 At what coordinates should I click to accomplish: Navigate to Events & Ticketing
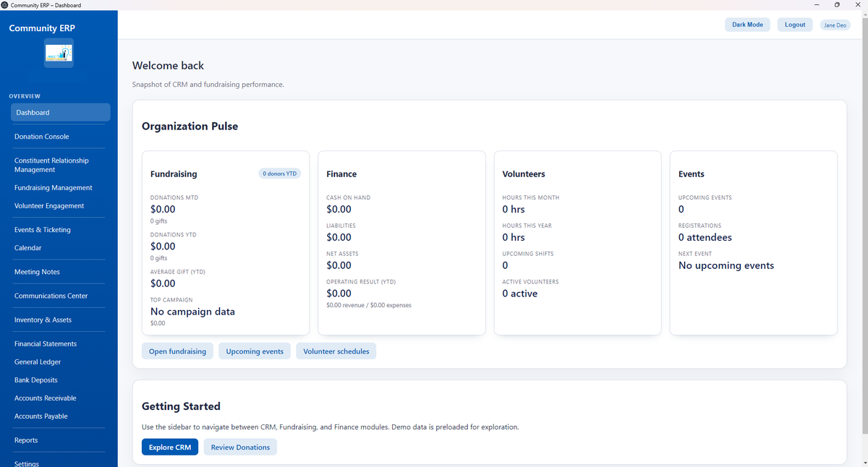pyautogui.click(x=43, y=230)
